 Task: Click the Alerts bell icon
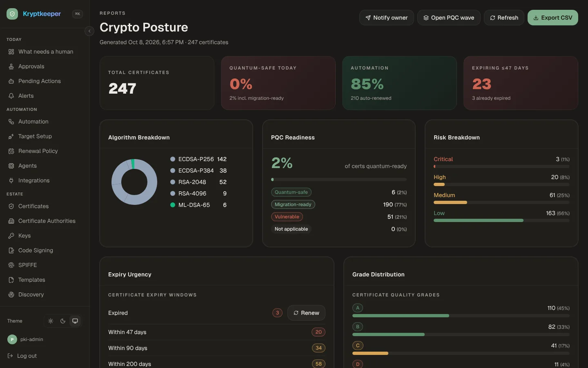coord(11,96)
